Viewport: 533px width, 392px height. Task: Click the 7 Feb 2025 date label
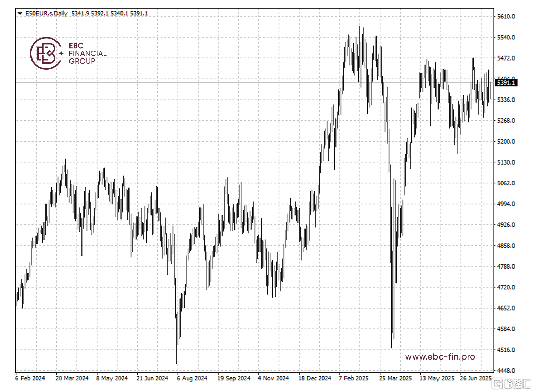tap(354, 378)
